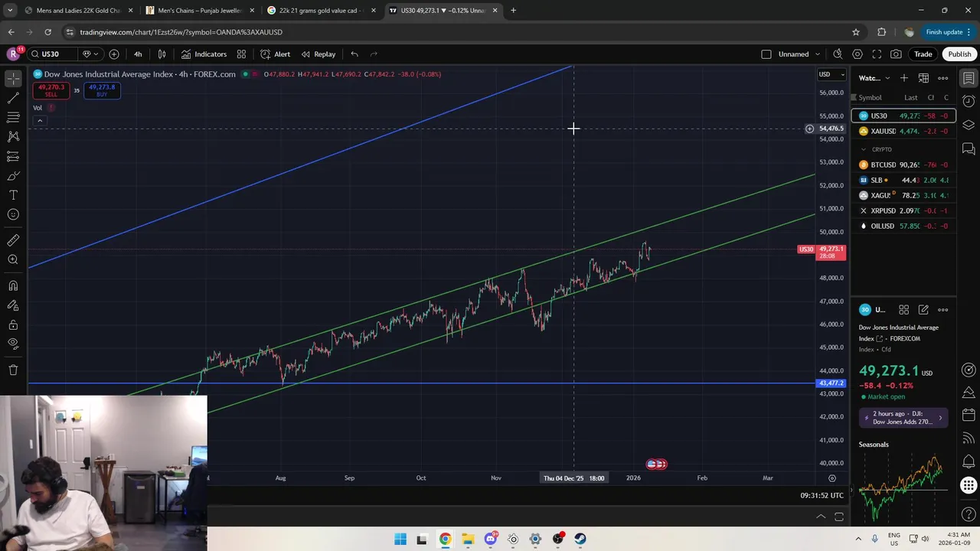
Task: Click the Trade button
Action: click(923, 54)
